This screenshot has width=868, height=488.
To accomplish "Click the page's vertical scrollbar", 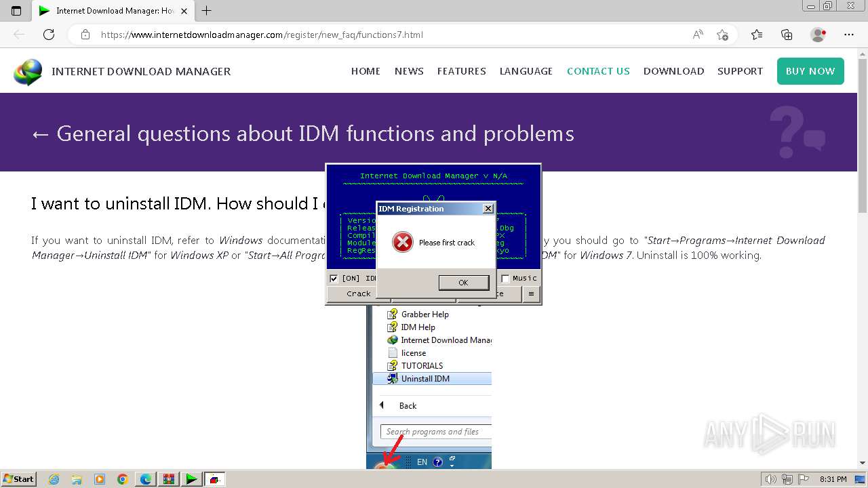I will point(863,136).
